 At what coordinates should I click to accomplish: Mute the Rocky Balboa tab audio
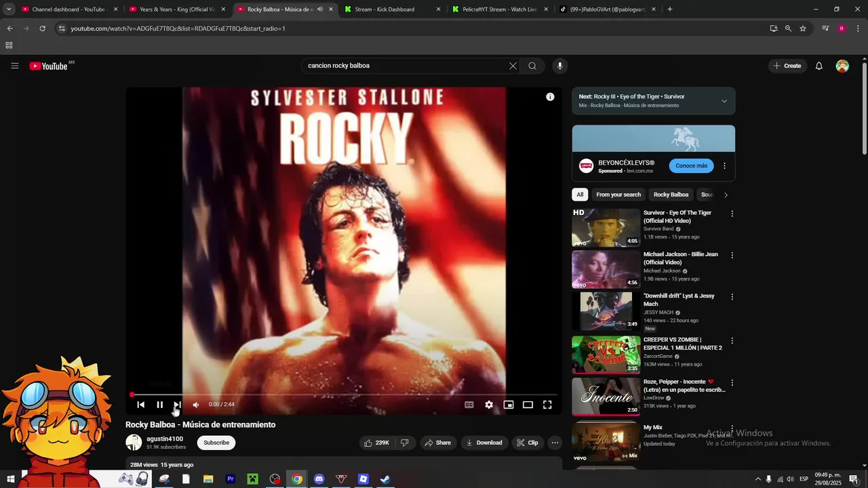(x=320, y=9)
